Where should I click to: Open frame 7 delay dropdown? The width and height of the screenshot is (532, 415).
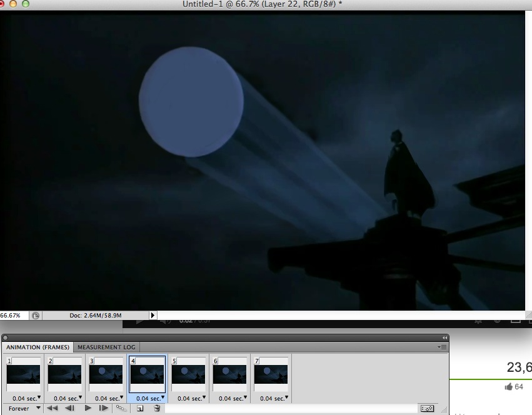(x=286, y=397)
